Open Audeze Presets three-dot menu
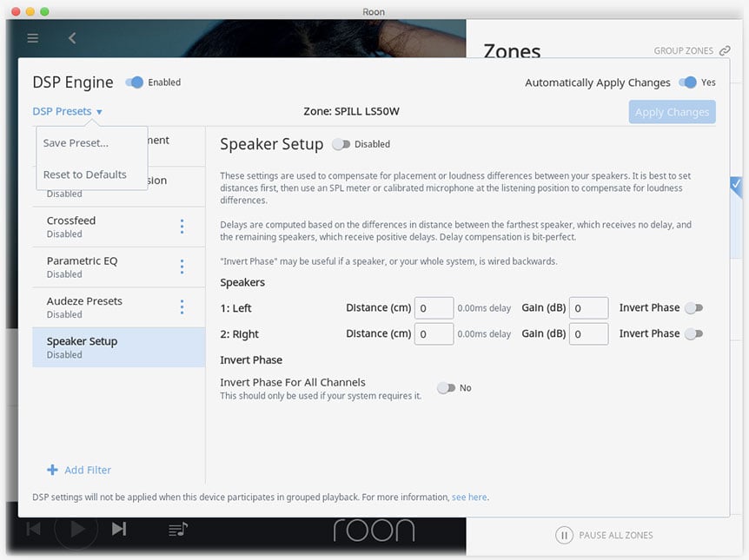The image size is (749, 560). [x=182, y=306]
